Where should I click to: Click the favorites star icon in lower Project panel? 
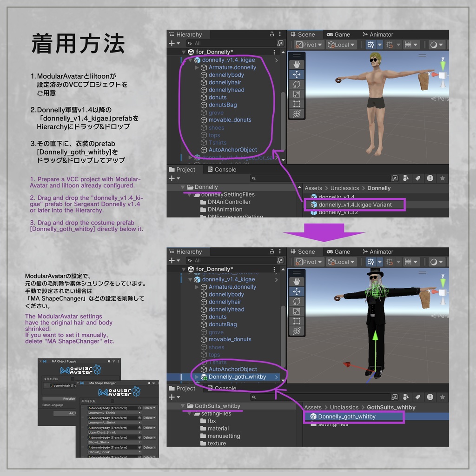pos(443,397)
